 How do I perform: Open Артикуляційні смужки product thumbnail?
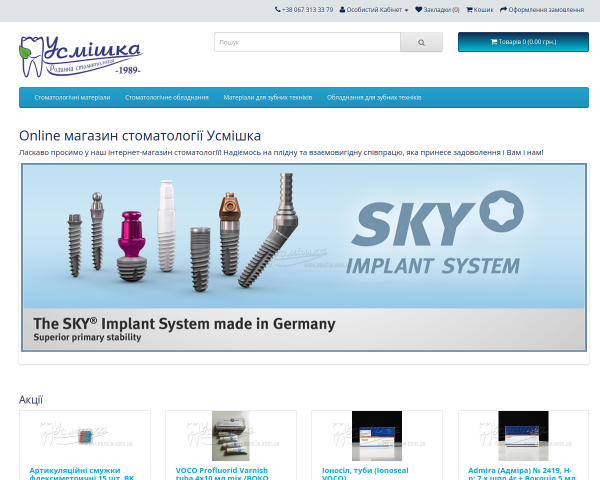click(85, 436)
